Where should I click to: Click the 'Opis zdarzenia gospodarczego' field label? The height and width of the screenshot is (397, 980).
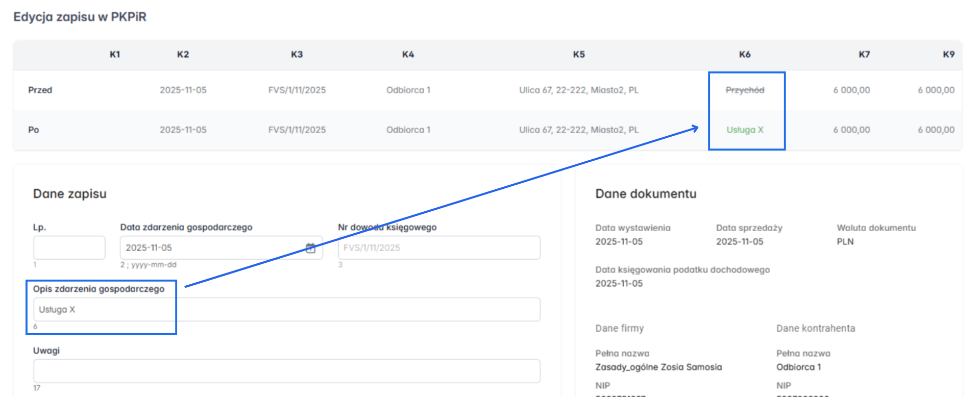[99, 289]
